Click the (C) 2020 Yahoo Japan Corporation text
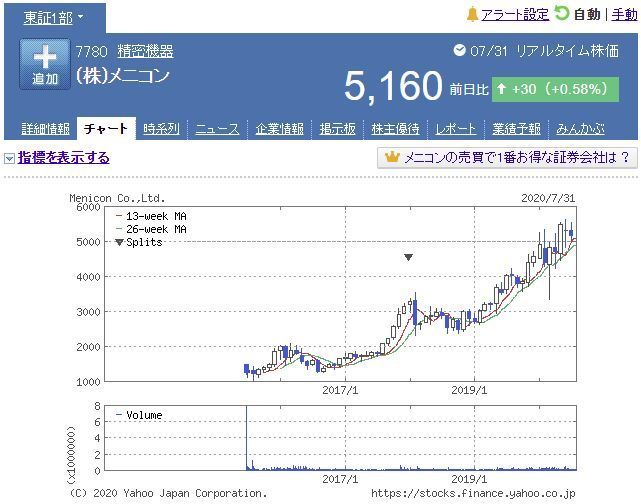 168,493
